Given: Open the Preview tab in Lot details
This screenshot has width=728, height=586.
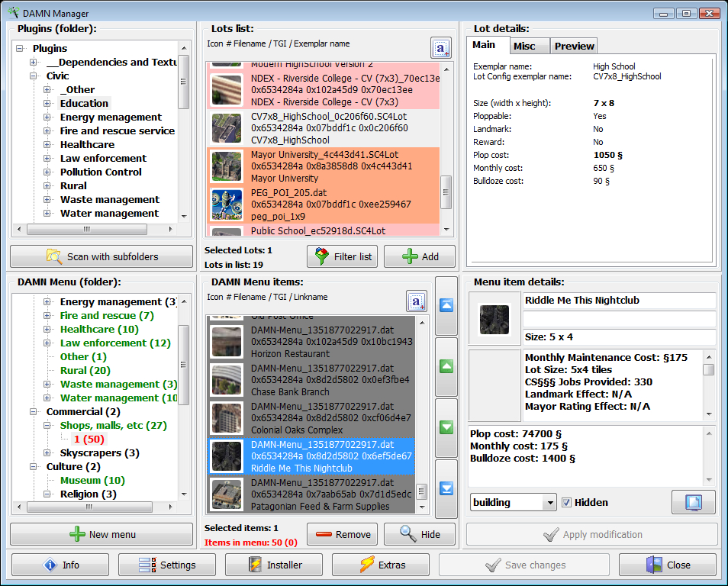Looking at the screenshot, I should click(574, 46).
